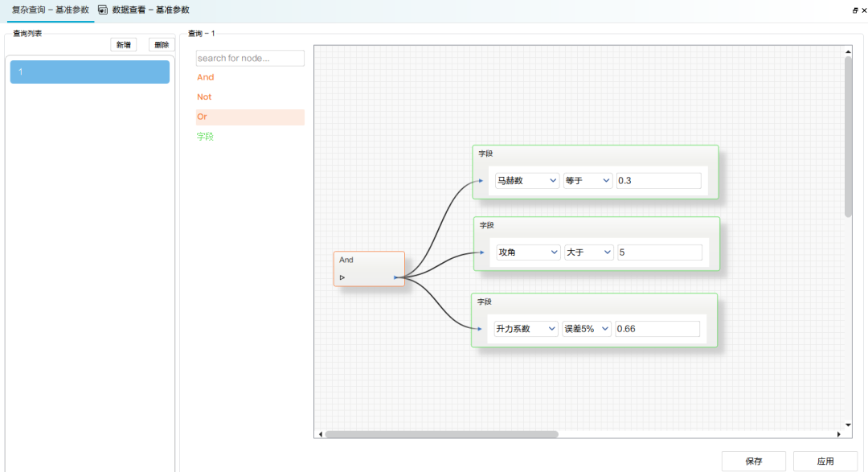Image resolution: width=868 pixels, height=472 pixels.
Task: Click the And node title
Action: click(x=346, y=260)
